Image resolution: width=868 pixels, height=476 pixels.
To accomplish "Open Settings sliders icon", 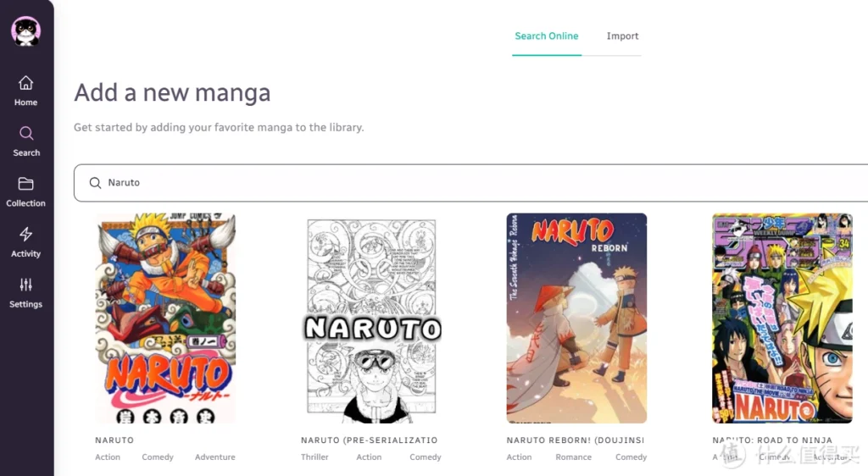I will (x=25, y=285).
